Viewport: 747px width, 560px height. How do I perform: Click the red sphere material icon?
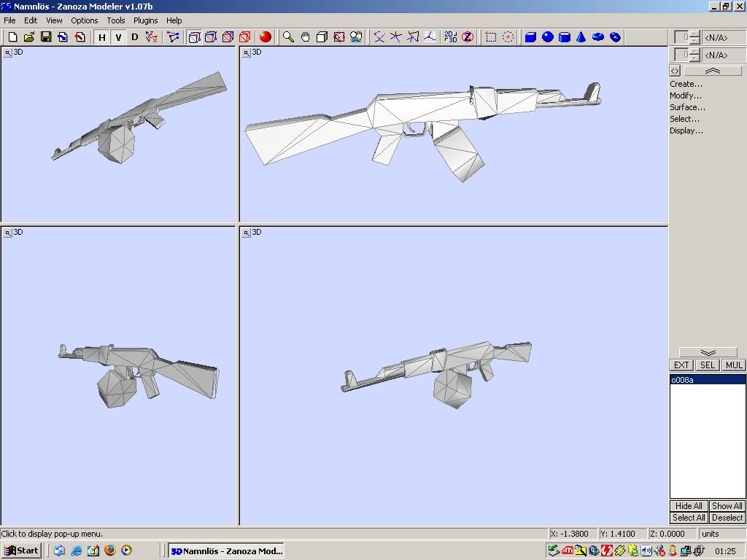pos(266,37)
